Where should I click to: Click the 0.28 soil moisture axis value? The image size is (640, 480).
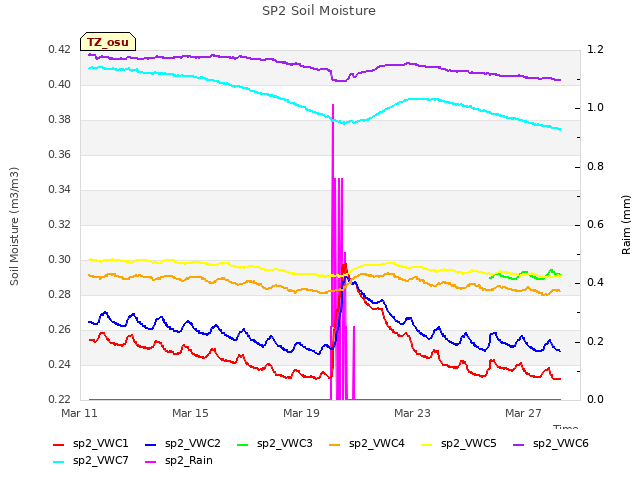(60, 294)
